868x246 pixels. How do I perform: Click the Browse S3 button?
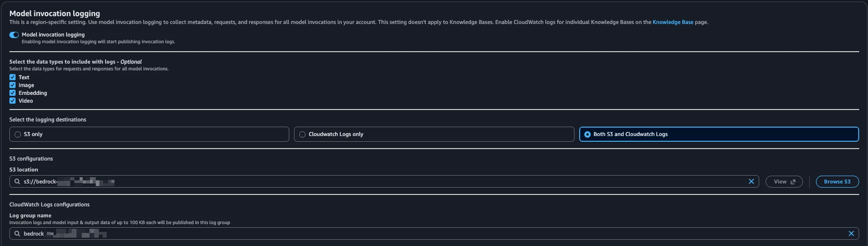pyautogui.click(x=837, y=181)
